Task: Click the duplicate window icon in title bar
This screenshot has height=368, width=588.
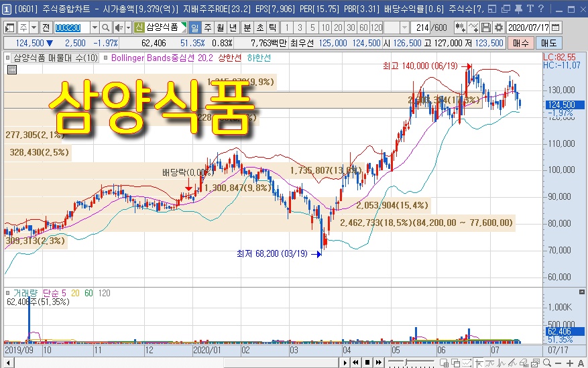Action: [x=506, y=9]
